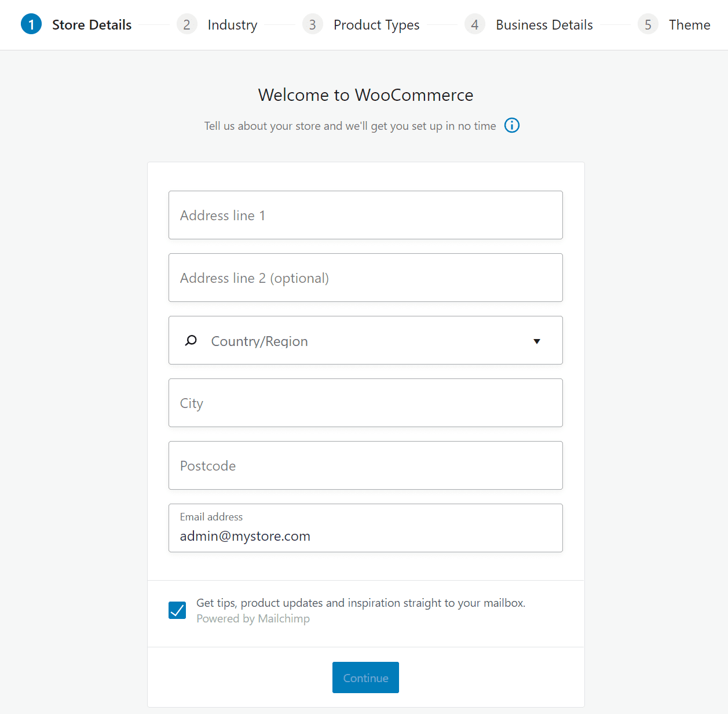The height and width of the screenshot is (714, 728).
Task: Switch to the Industry step
Action: 232,24
